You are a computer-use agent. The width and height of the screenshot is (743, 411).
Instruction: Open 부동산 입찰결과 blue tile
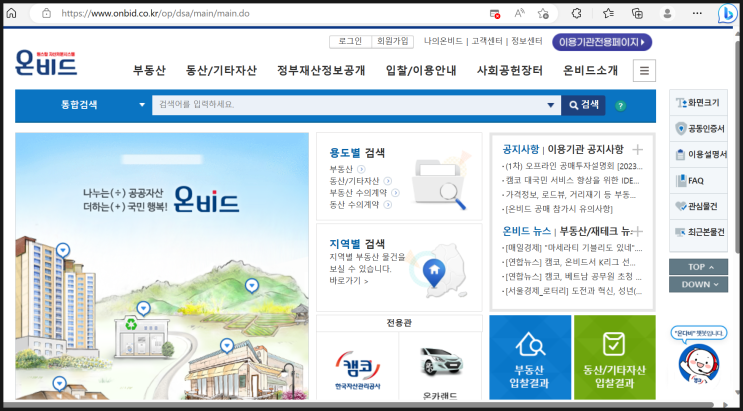(x=530, y=357)
